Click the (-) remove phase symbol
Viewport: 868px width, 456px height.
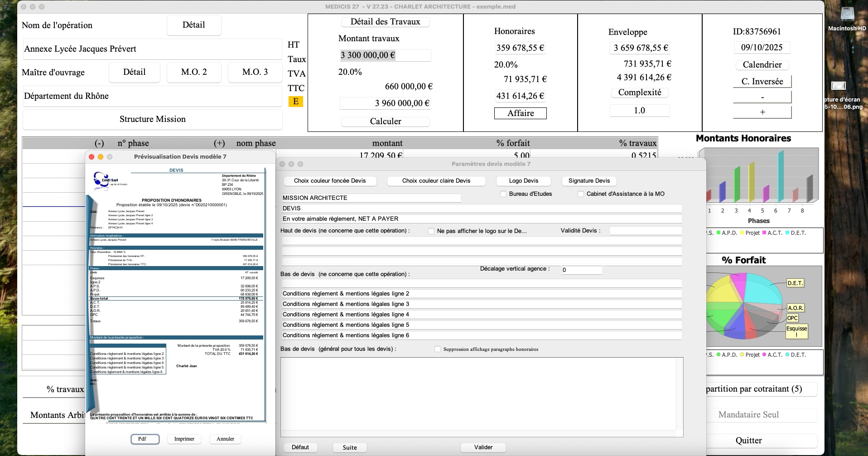tap(99, 143)
